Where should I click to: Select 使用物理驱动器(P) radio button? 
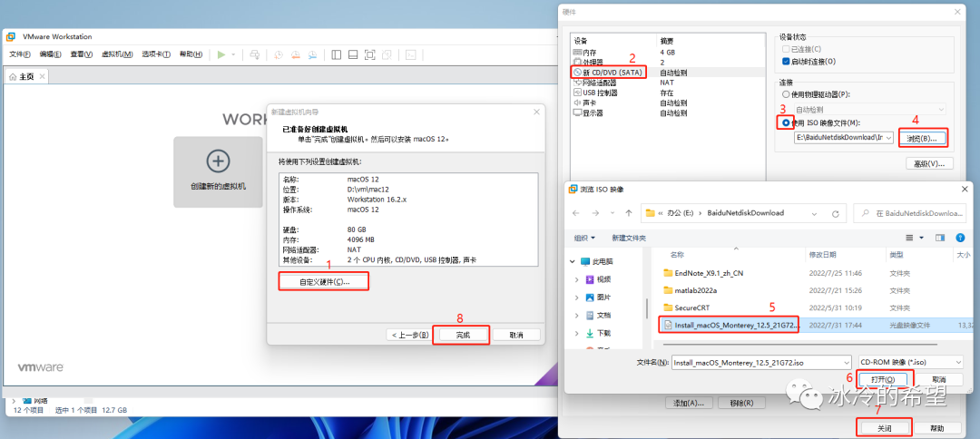[x=786, y=94]
